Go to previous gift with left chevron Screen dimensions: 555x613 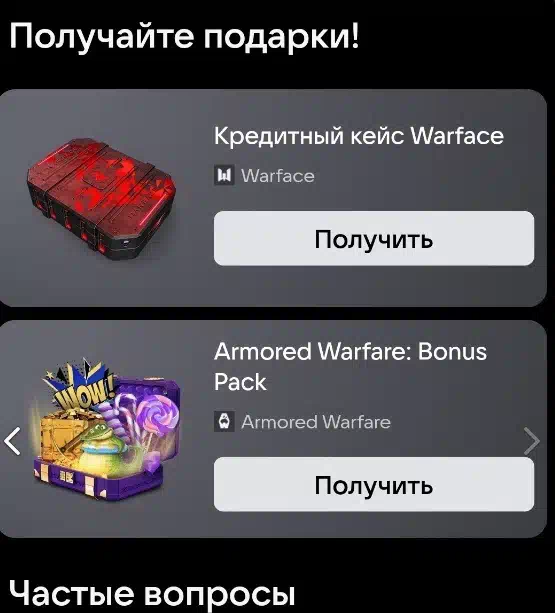click(x=12, y=441)
